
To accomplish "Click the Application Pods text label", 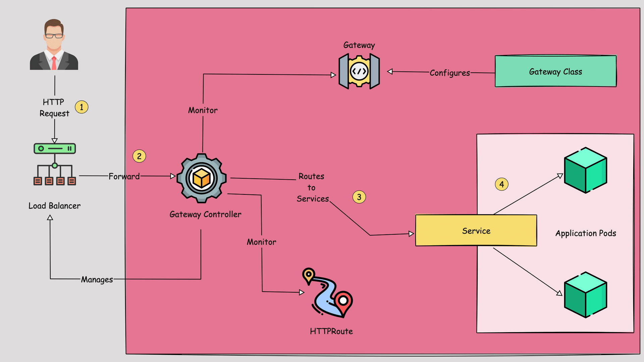I will tap(586, 233).
